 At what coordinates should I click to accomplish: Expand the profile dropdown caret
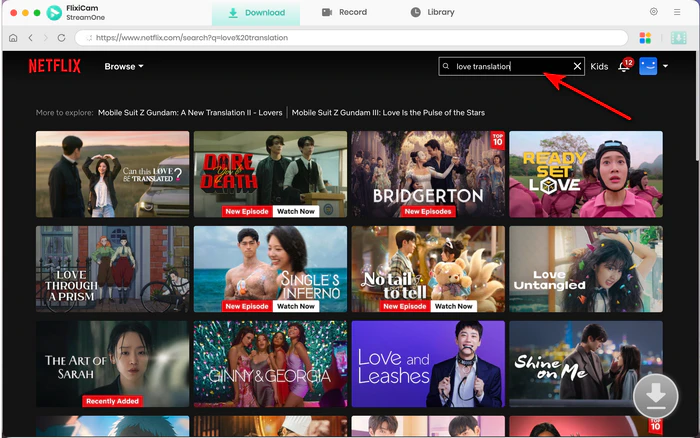(x=666, y=66)
